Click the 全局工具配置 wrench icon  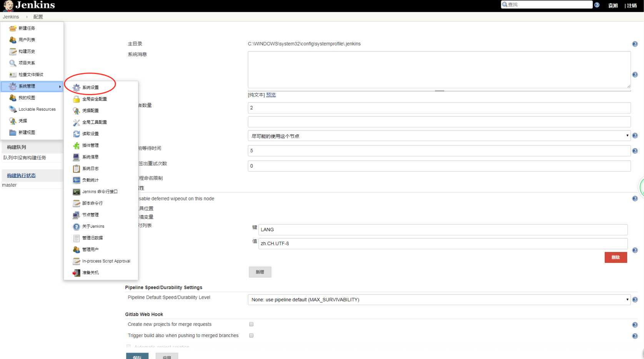[77, 122]
